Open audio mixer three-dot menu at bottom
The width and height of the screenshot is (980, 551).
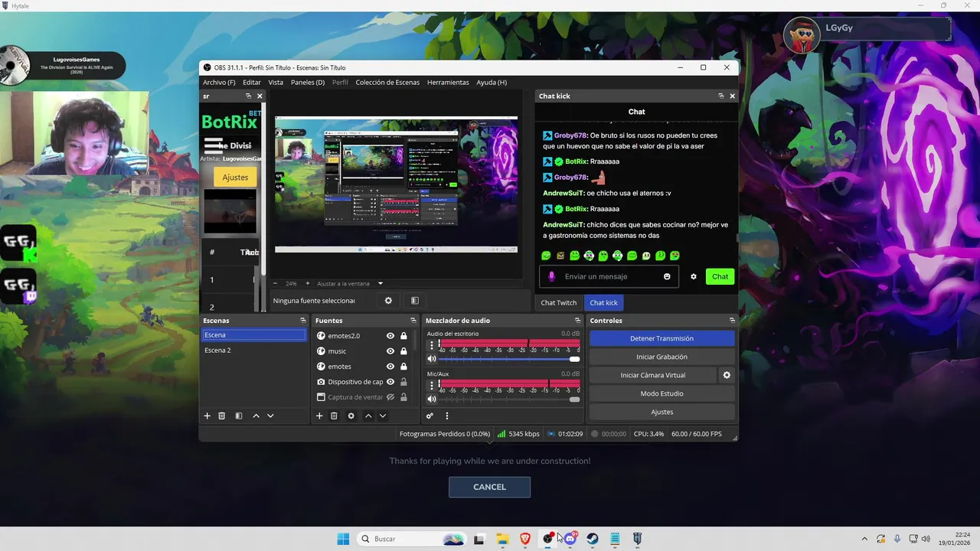click(x=447, y=416)
